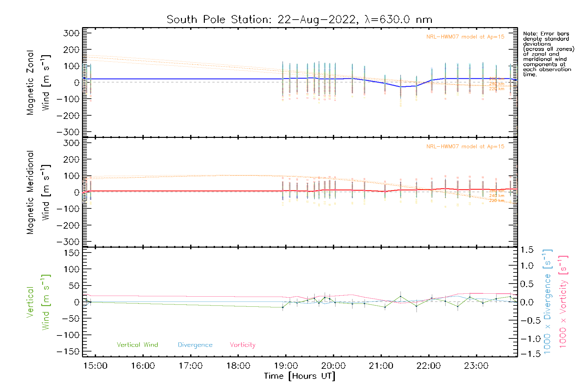Click the 19:00 time tick label

(x=286, y=366)
